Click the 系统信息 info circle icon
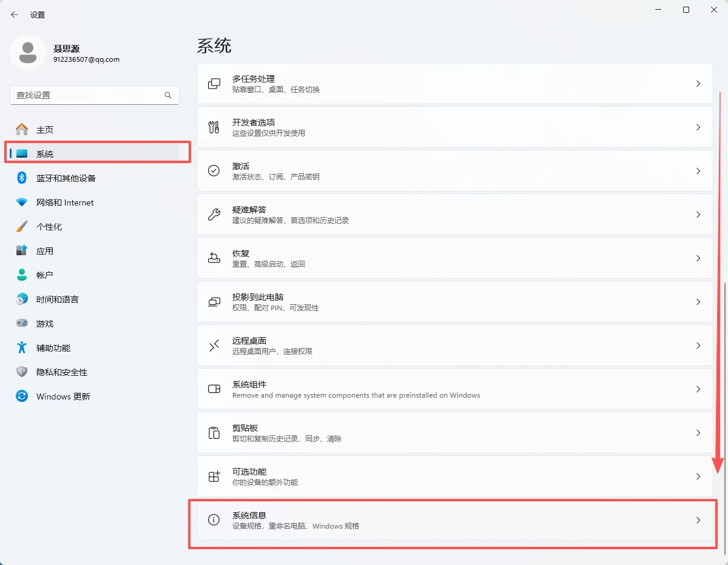The image size is (728, 565). point(214,520)
